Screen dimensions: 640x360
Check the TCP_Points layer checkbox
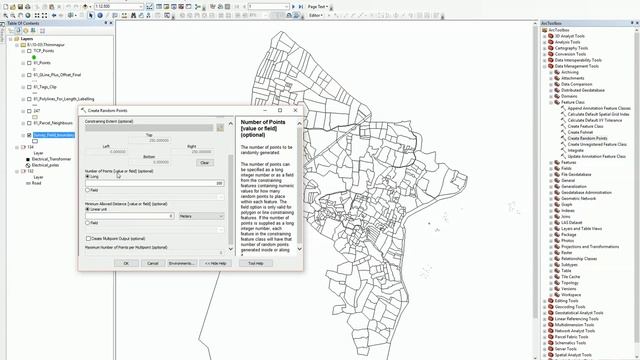coord(29,51)
